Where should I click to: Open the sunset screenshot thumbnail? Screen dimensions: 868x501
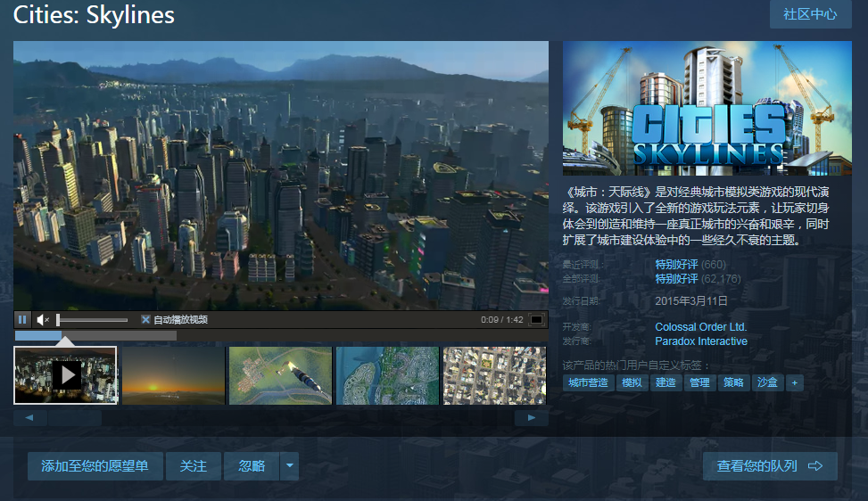click(x=173, y=375)
